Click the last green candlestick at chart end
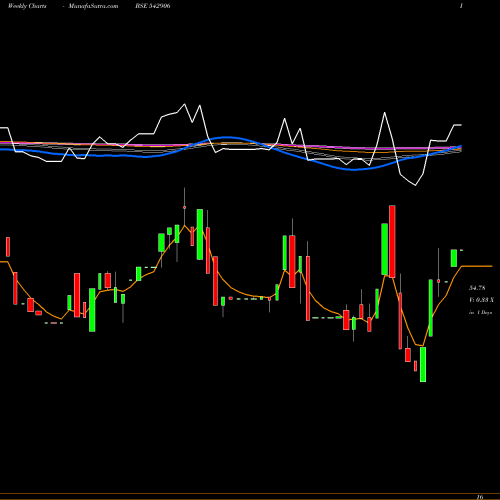This screenshot has width=500, height=500. click(454, 258)
